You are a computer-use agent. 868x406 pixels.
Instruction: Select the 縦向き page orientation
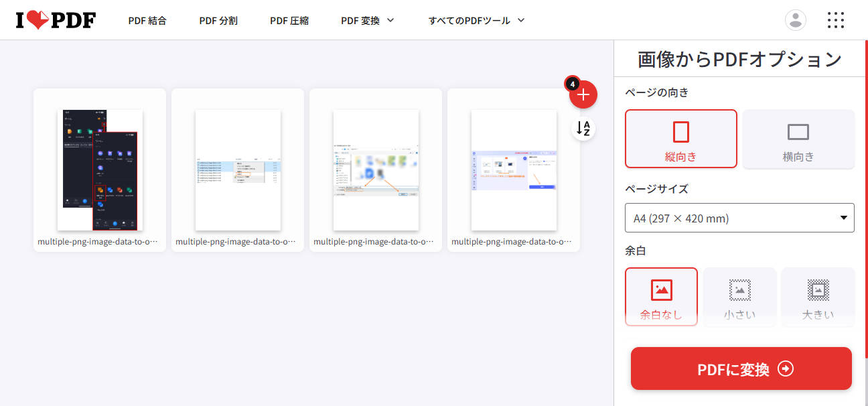pos(680,139)
